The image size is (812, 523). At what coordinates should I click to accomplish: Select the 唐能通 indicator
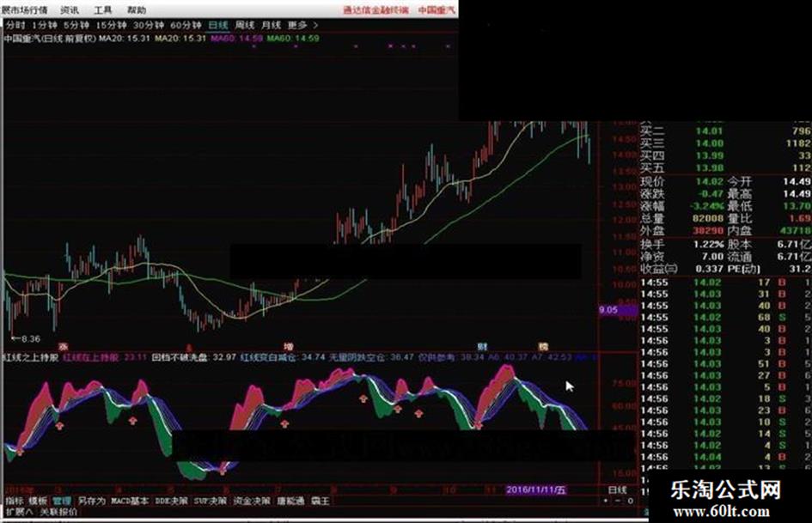click(x=290, y=501)
